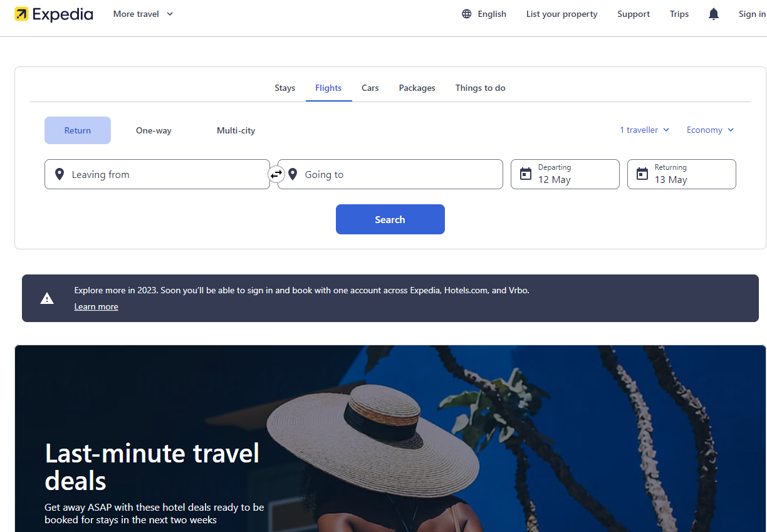Open the Learn more link
The width and height of the screenshot is (767, 532).
96,306
